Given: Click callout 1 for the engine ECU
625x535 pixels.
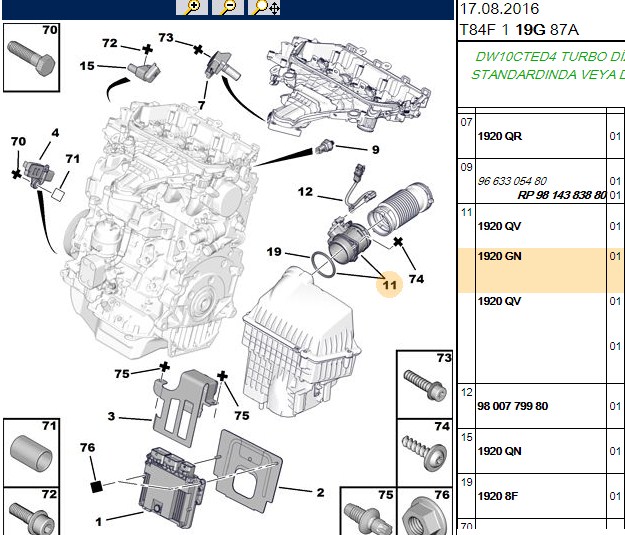Looking at the screenshot, I should (99, 521).
